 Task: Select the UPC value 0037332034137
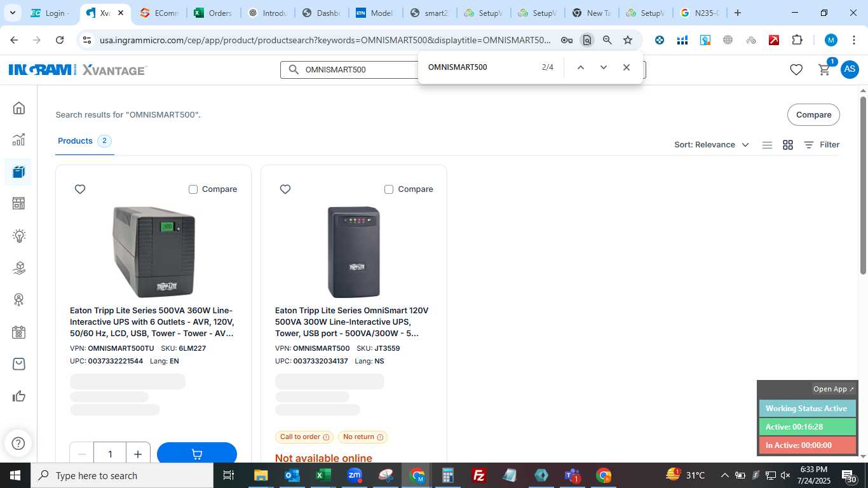click(321, 361)
